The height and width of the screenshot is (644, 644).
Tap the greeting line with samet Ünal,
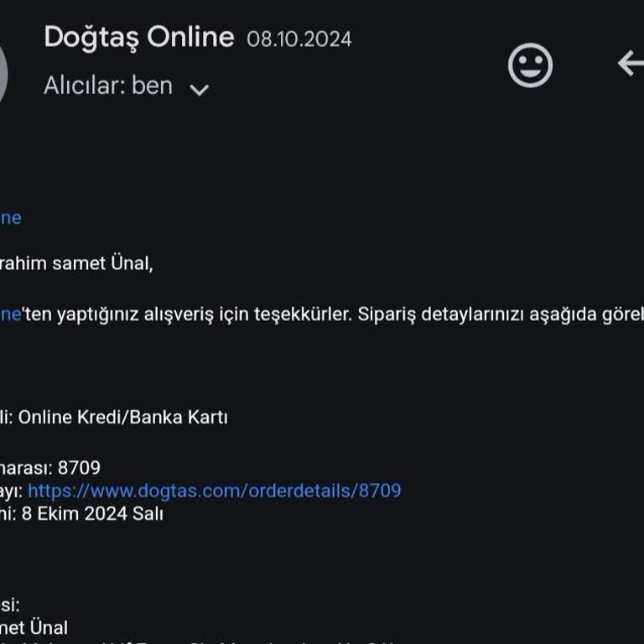(76, 263)
